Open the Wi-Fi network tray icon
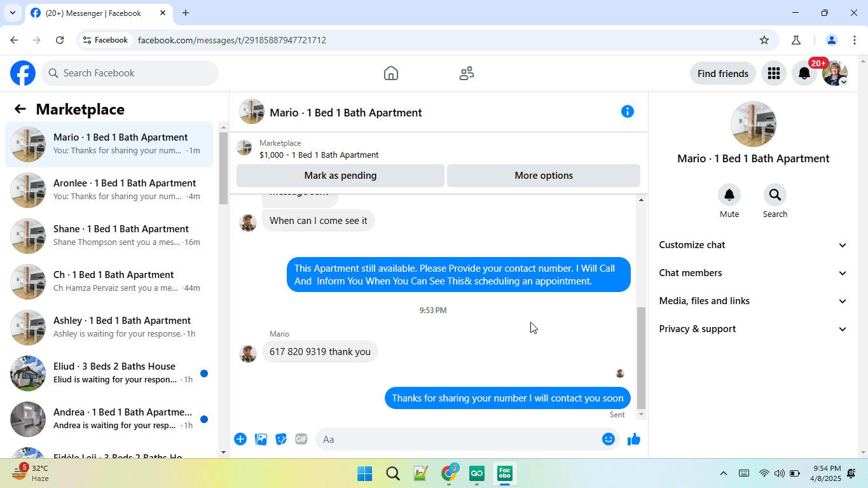Viewport: 868px width, 488px height. pyautogui.click(x=764, y=473)
